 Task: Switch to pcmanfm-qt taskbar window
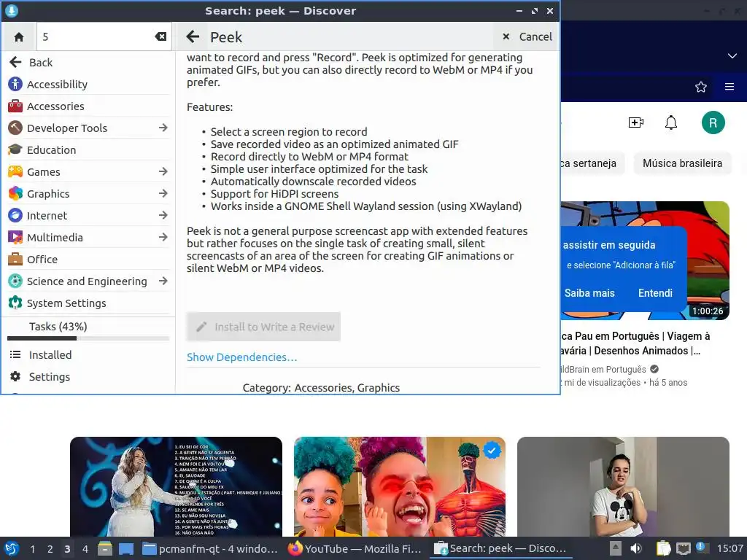tap(210, 548)
